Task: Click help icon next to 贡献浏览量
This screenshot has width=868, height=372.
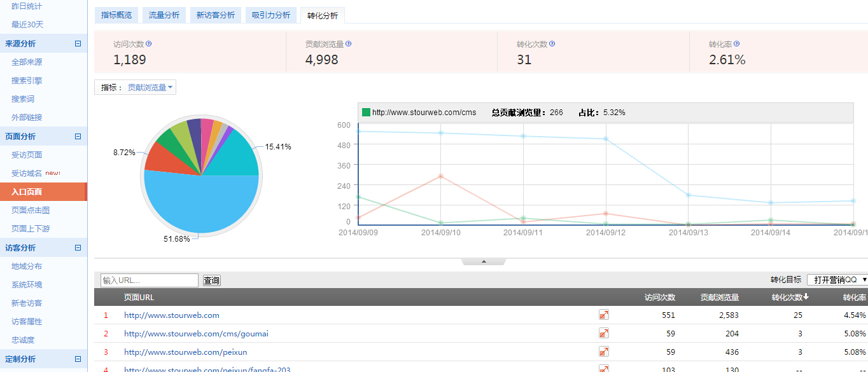Action: 348,44
